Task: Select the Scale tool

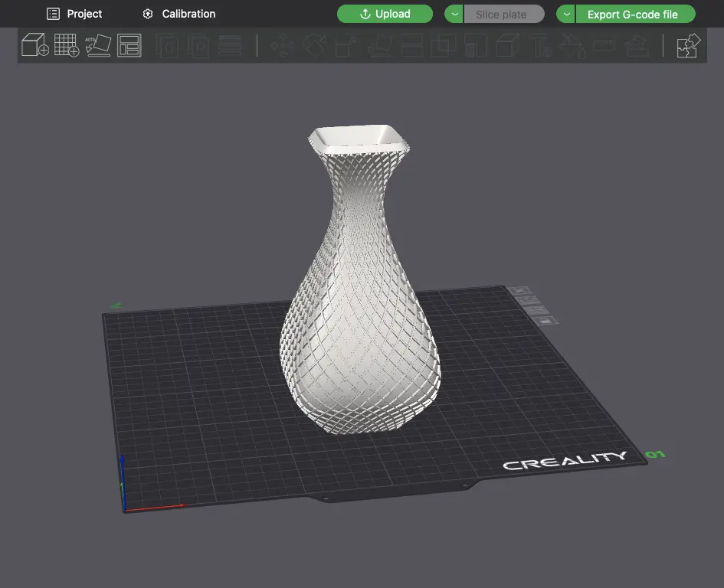Action: (346, 46)
